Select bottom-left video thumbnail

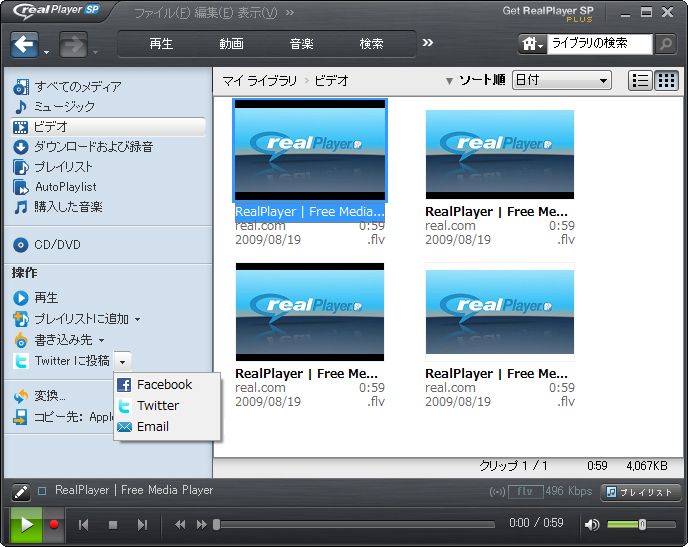(310, 312)
